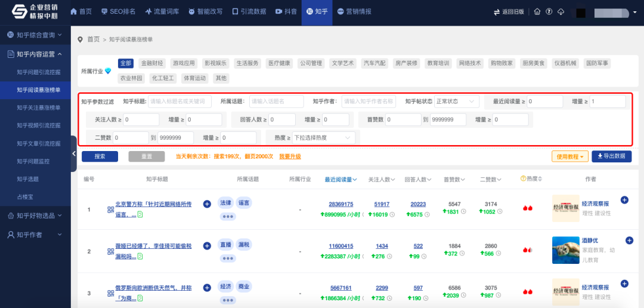Open 知乎关注暴涨榜单 in the sidebar
The image size is (644, 308).
coord(39,107)
